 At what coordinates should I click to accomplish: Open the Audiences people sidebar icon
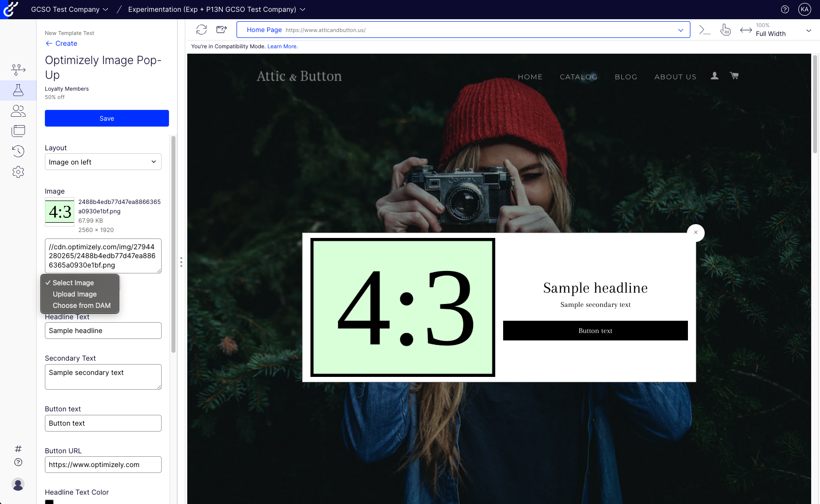coord(18,111)
